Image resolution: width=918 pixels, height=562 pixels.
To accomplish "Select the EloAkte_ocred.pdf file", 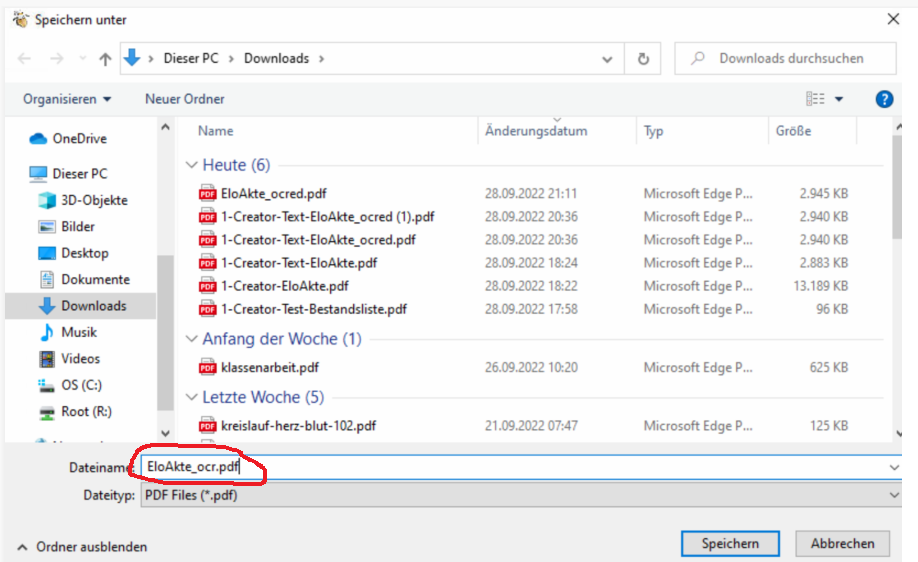I will 273,193.
